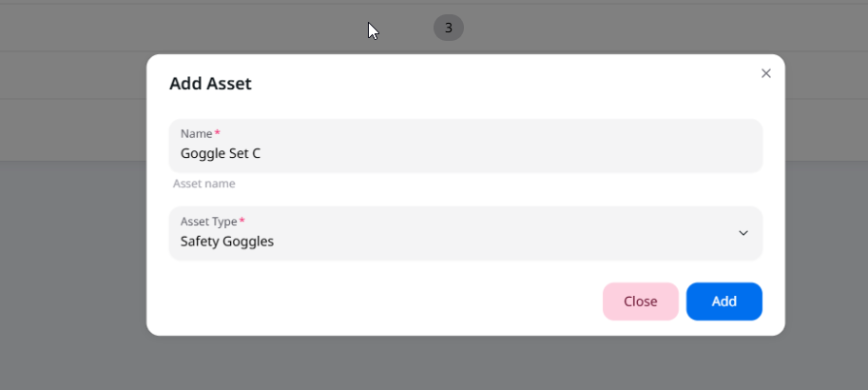The height and width of the screenshot is (390, 868).
Task: Click blank dialog space left of Close button
Action: [x=382, y=302]
